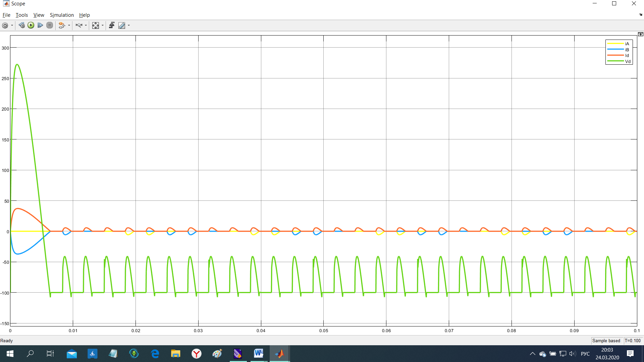The height and width of the screenshot is (362, 644).
Task: Open the View menu
Action: (39, 15)
